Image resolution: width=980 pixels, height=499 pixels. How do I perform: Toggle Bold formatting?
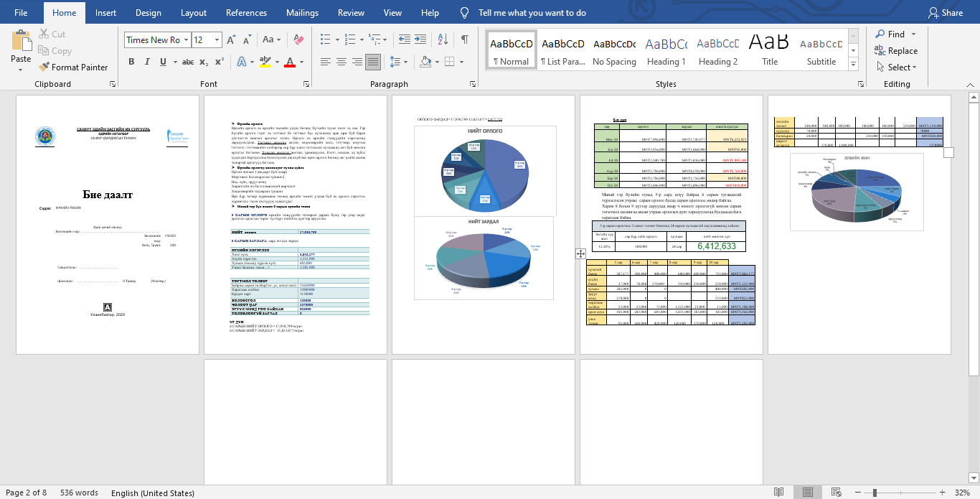(131, 62)
